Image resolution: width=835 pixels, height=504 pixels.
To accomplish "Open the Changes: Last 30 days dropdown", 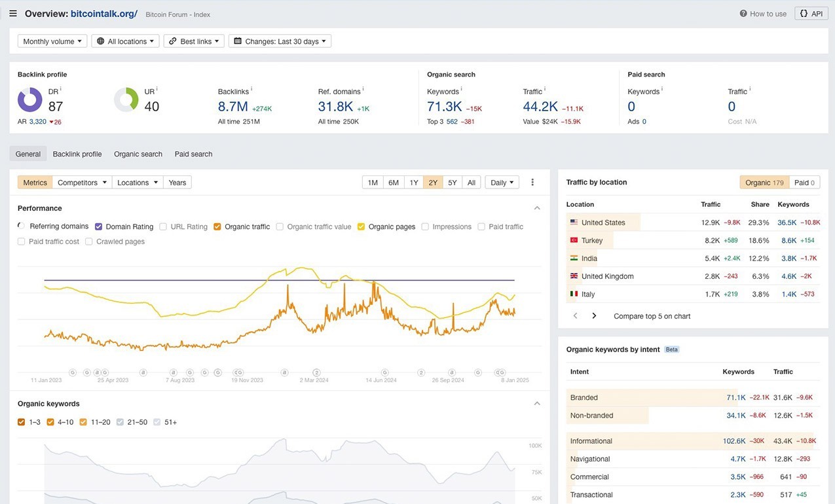I will click(x=280, y=41).
